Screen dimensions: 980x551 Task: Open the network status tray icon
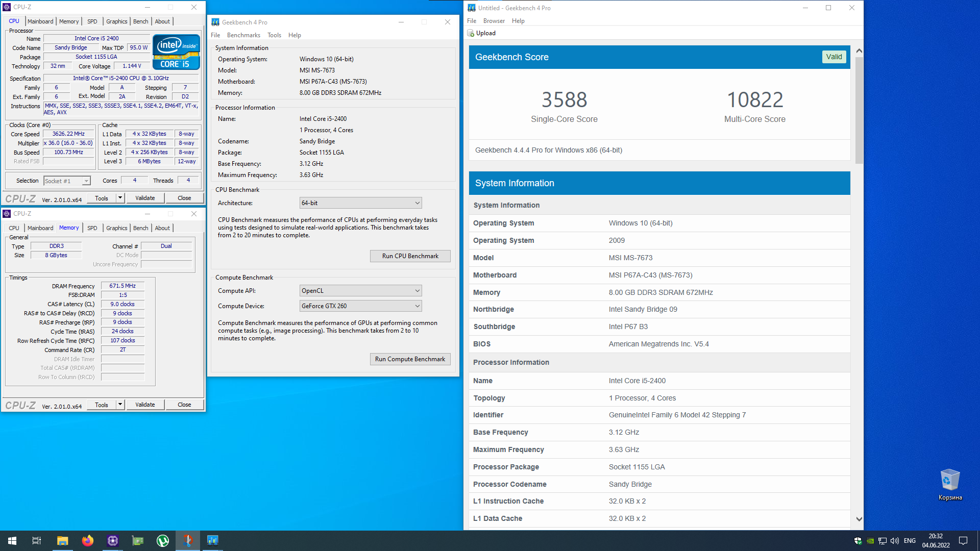point(883,541)
